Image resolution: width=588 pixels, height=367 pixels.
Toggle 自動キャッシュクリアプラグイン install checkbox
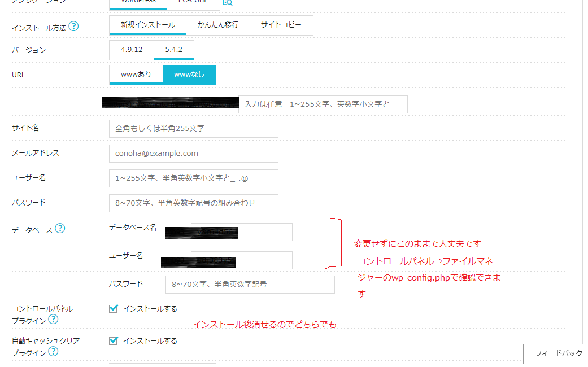coord(114,340)
